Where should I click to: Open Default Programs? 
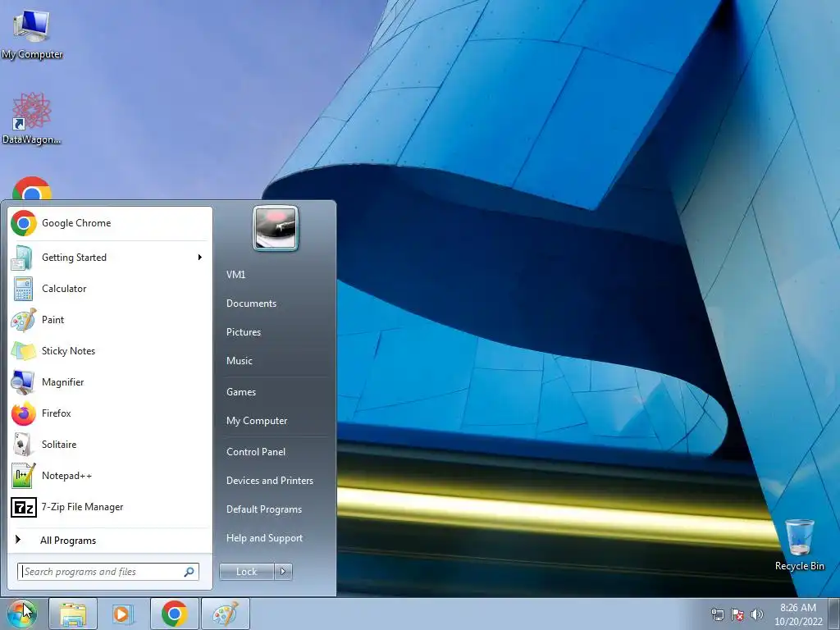pos(264,509)
